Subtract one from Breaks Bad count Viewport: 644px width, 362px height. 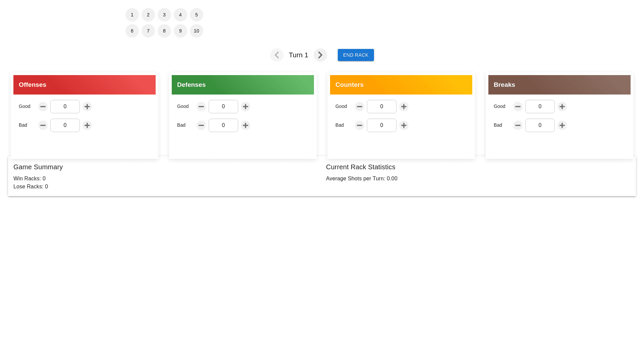(x=518, y=125)
